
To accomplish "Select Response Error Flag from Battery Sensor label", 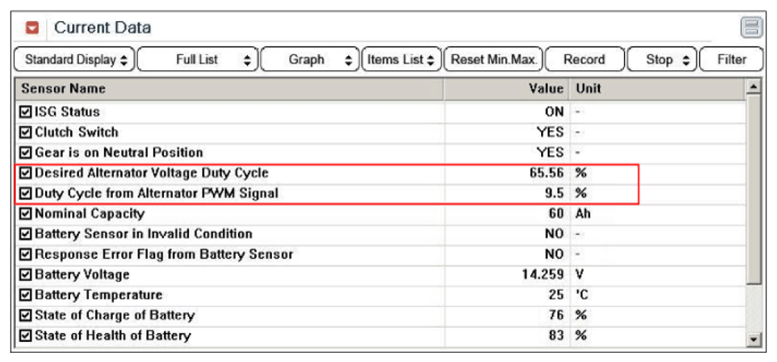I will [x=164, y=255].
